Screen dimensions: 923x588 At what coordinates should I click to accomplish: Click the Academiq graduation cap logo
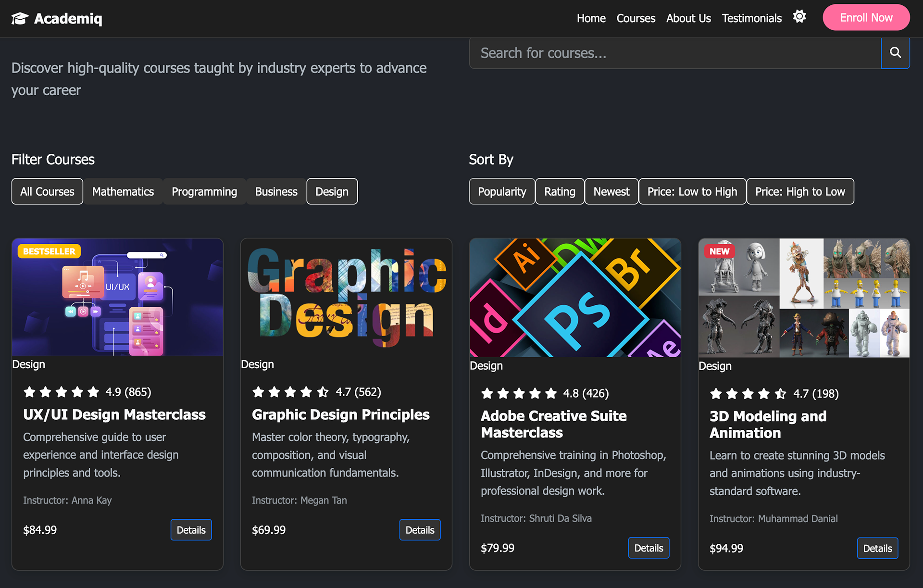(20, 18)
